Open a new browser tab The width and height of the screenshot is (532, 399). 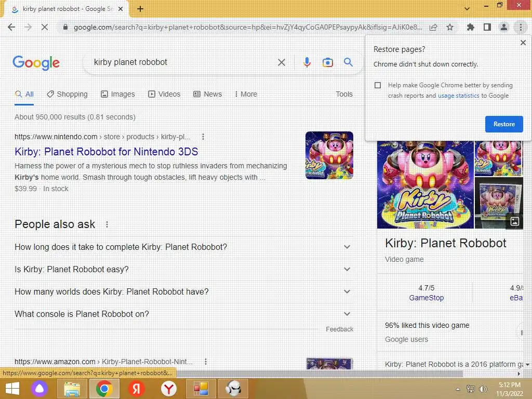(140, 9)
